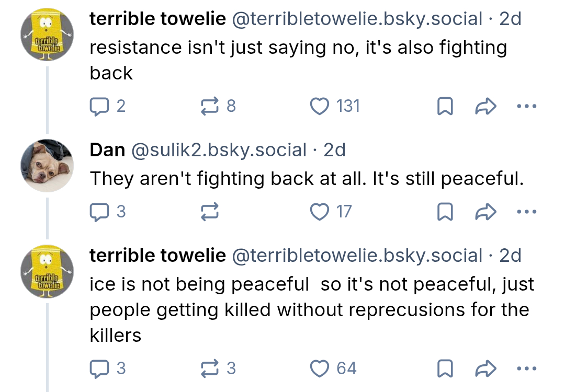Screen dimensions: 565x392
Task: Bookmark the first terrible towelie post
Action: (445, 107)
